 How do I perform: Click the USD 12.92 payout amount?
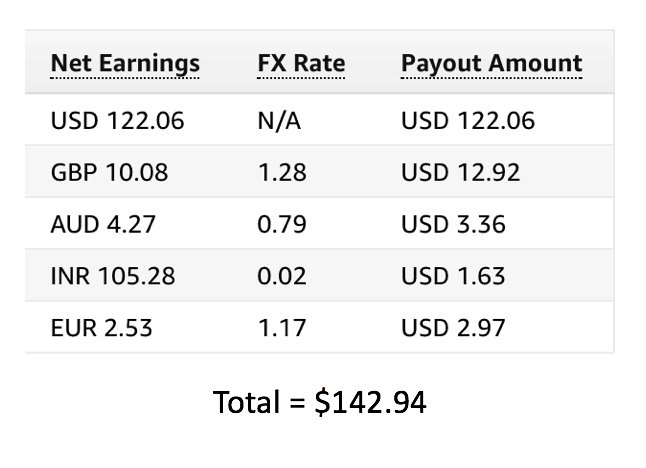(461, 172)
